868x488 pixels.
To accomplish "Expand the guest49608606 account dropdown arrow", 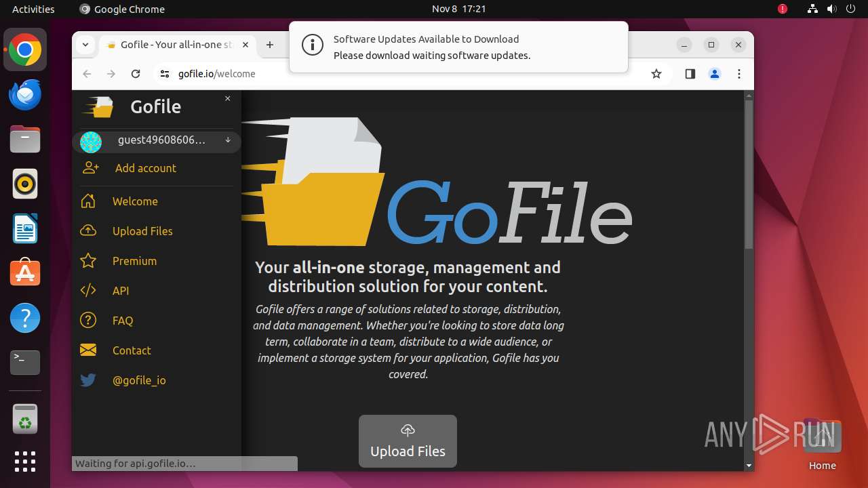I will [x=228, y=140].
